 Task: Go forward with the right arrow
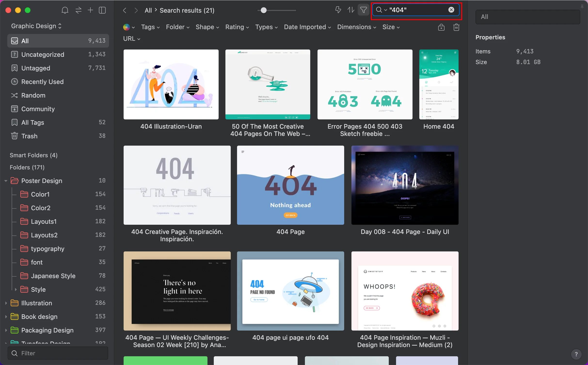[136, 10]
